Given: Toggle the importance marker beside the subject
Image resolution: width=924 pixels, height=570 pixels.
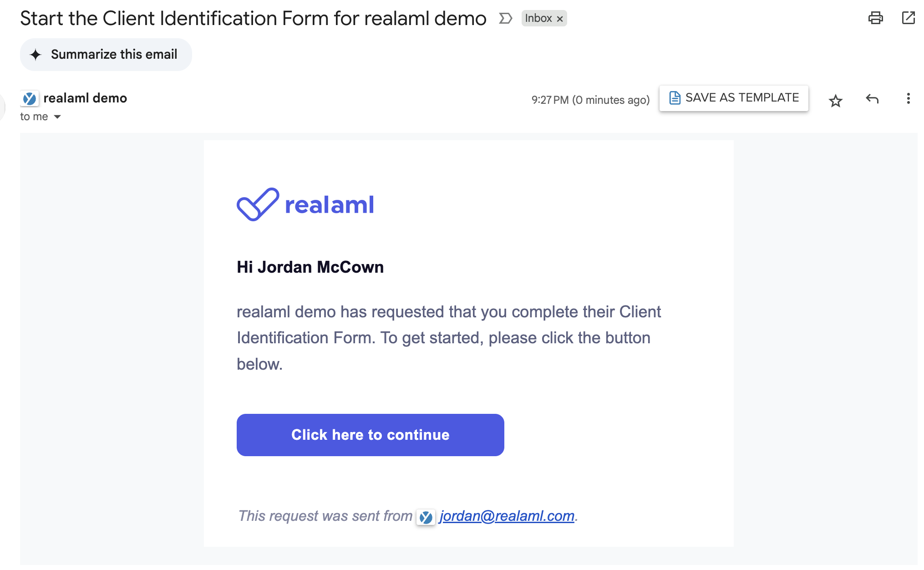Looking at the screenshot, I should click(505, 19).
